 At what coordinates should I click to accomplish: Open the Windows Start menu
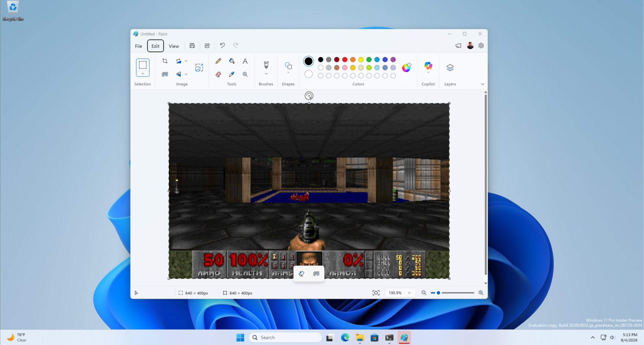click(x=240, y=337)
